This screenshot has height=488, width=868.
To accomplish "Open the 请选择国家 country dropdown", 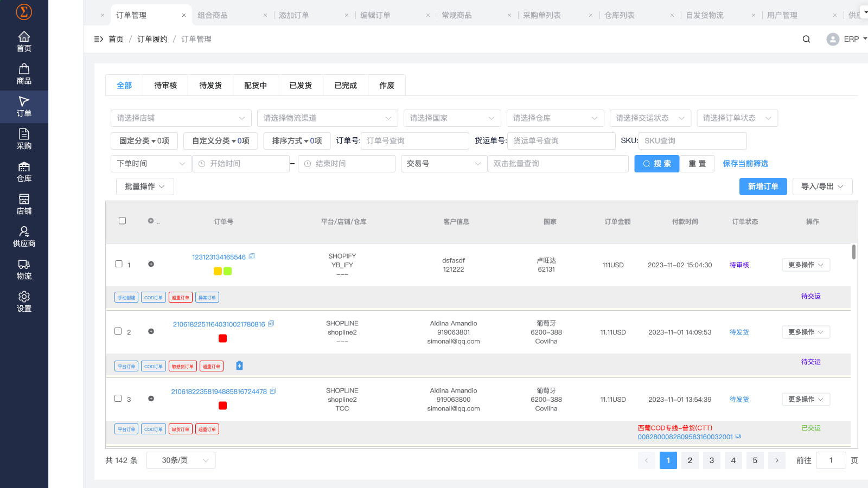I will (452, 118).
